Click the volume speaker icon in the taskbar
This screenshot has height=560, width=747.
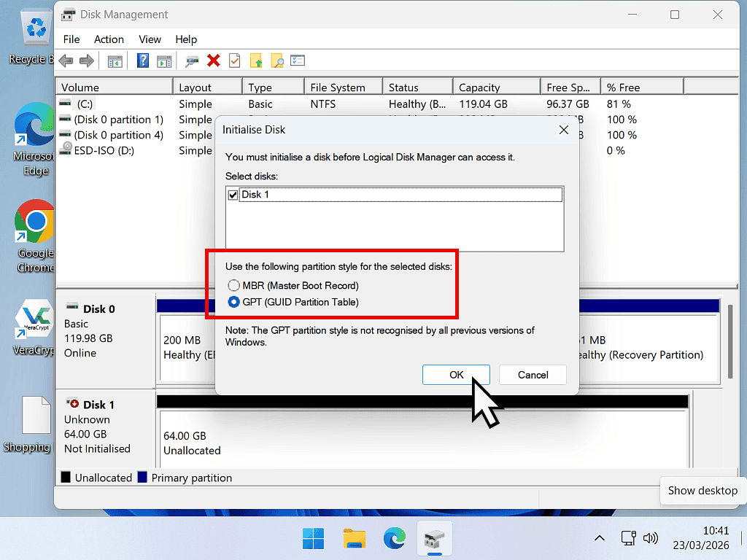(x=650, y=538)
